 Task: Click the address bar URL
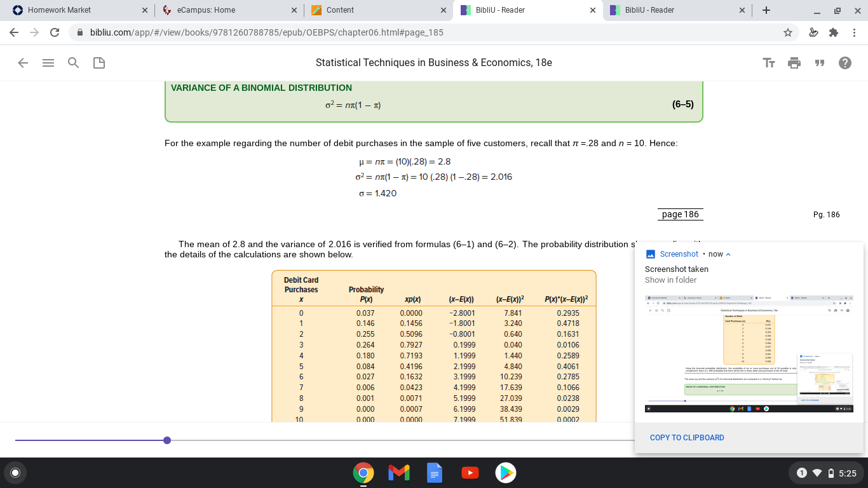(x=267, y=32)
